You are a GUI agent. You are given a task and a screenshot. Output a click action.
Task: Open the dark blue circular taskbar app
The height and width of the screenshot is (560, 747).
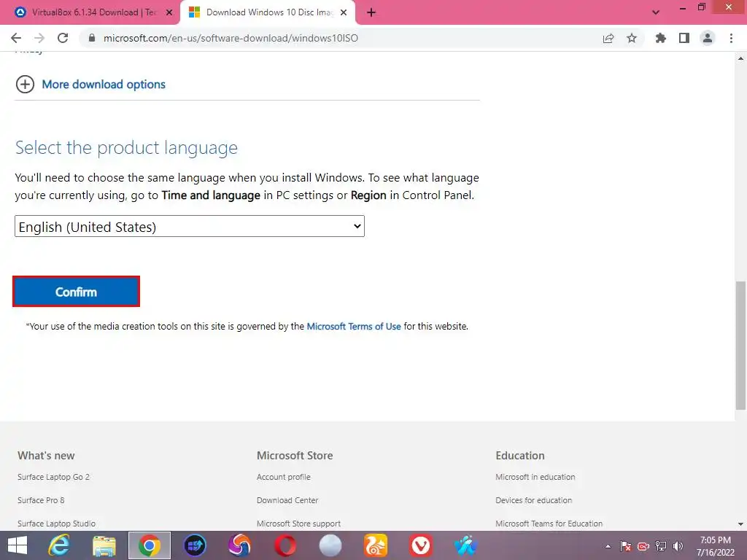click(195, 545)
